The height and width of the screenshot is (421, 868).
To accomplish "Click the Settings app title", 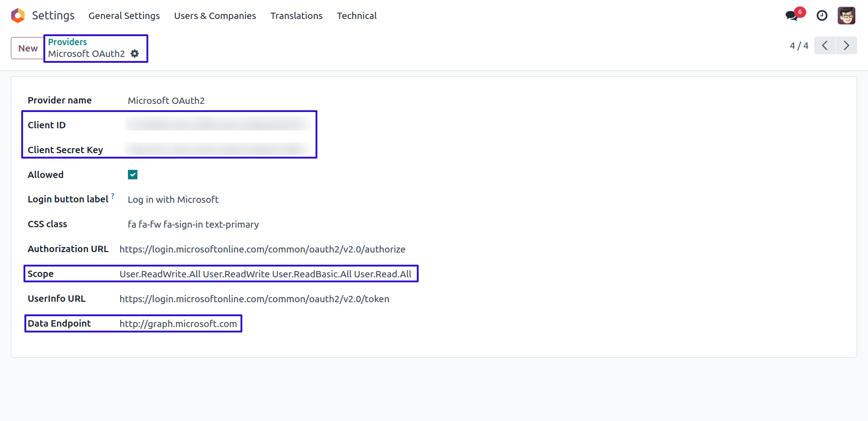I will tap(53, 16).
